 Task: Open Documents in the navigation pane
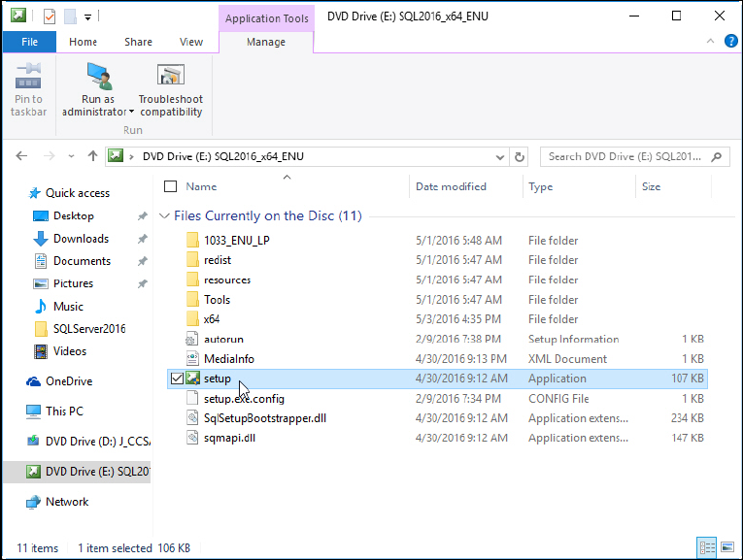[82, 261]
